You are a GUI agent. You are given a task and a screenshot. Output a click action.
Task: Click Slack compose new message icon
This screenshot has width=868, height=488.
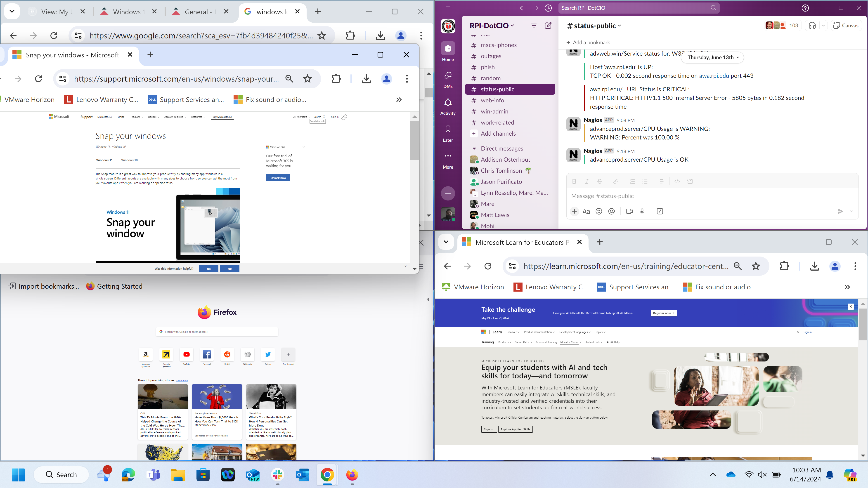[548, 26]
